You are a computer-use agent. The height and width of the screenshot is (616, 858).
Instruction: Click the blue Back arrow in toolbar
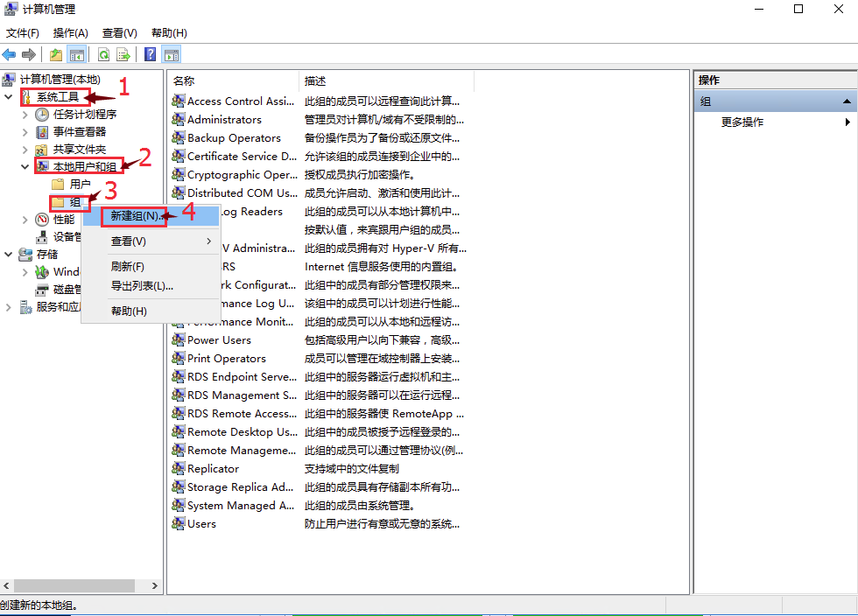(x=10, y=54)
